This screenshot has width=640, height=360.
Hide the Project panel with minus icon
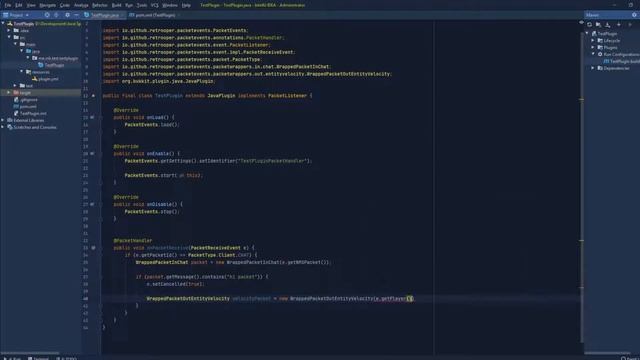[x=76, y=15]
